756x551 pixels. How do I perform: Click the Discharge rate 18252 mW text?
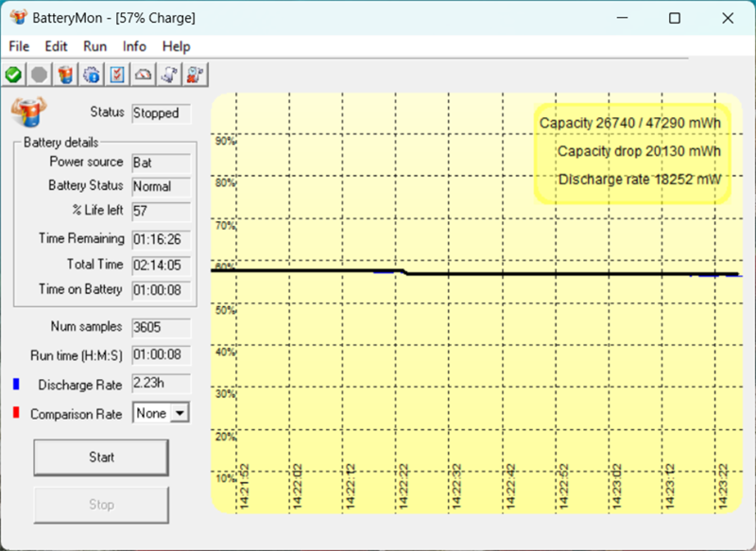(640, 180)
